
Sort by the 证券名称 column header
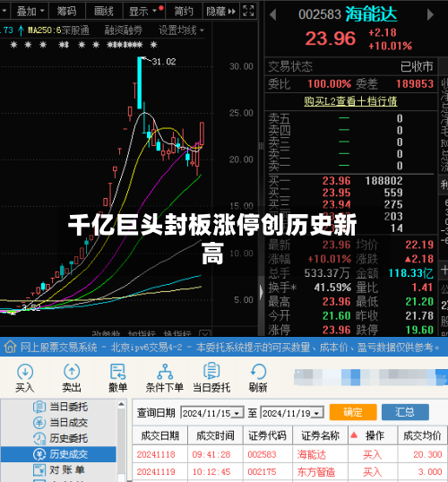tap(321, 435)
